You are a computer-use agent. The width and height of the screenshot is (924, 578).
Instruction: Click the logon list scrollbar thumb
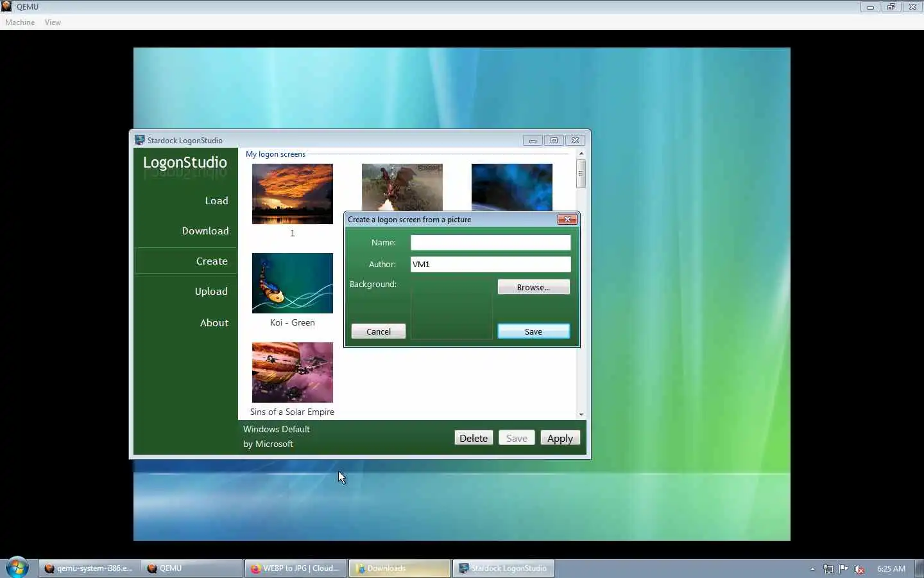coord(581,173)
